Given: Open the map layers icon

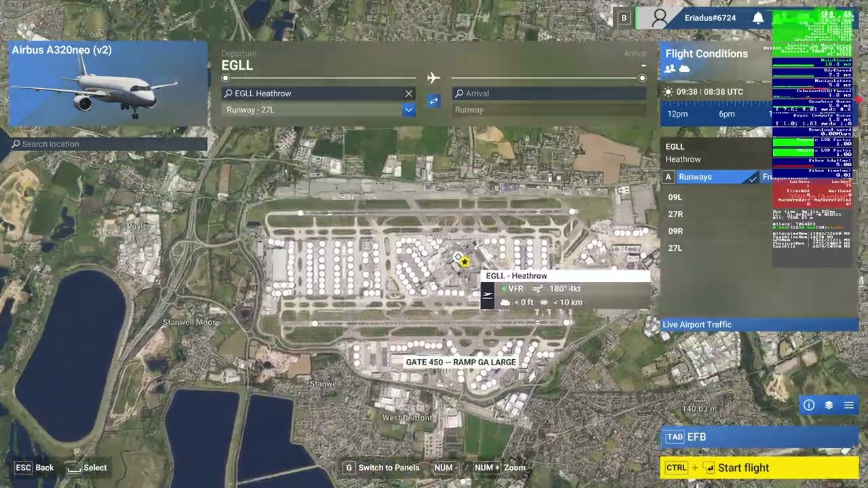Looking at the screenshot, I should click(829, 405).
